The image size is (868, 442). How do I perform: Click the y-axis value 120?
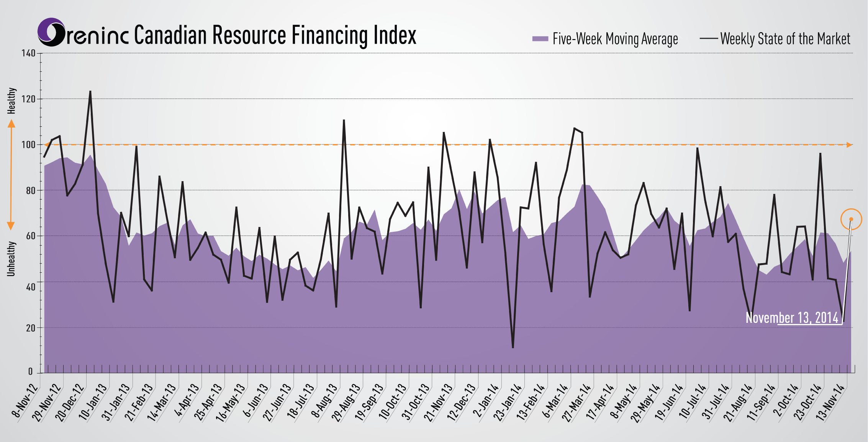[28, 99]
